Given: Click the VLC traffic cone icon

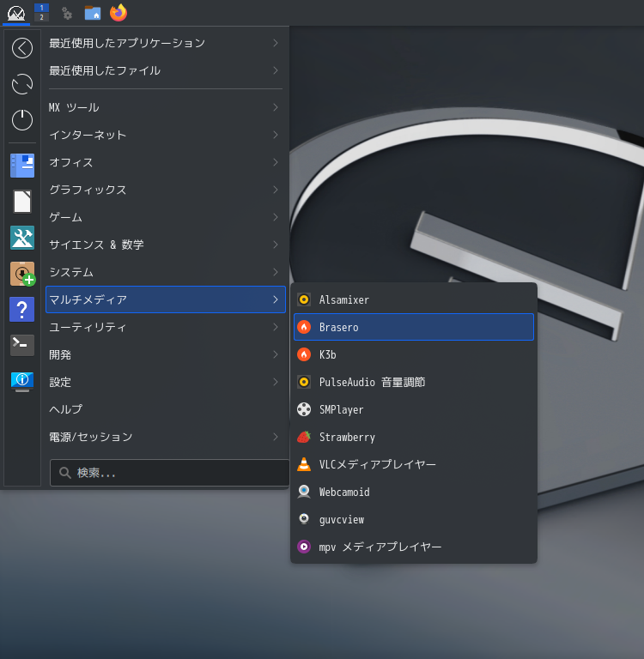Looking at the screenshot, I should (304, 464).
